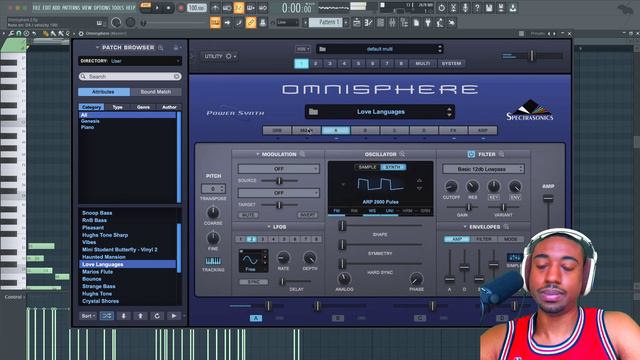Select the FILTER envelope tab
The height and width of the screenshot is (360, 640).
click(x=484, y=239)
